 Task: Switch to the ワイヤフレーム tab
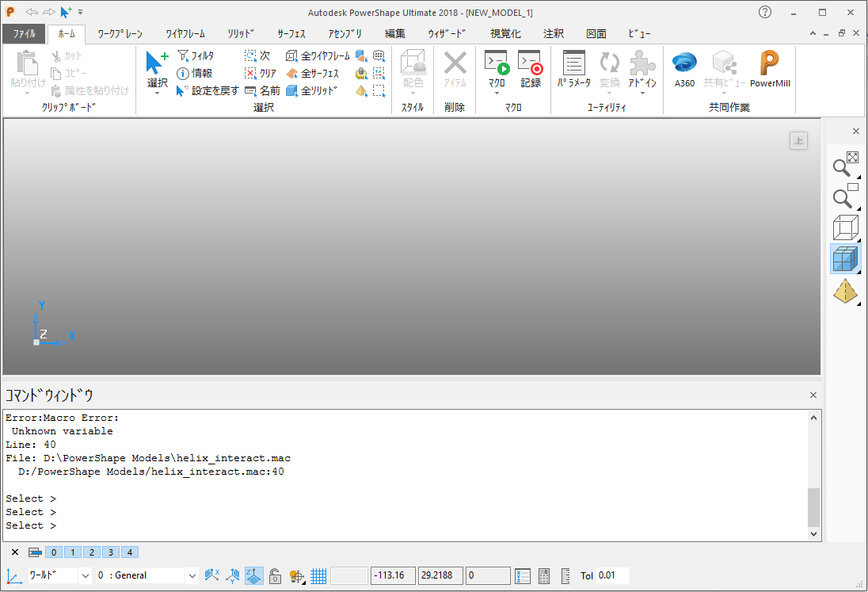(x=185, y=34)
